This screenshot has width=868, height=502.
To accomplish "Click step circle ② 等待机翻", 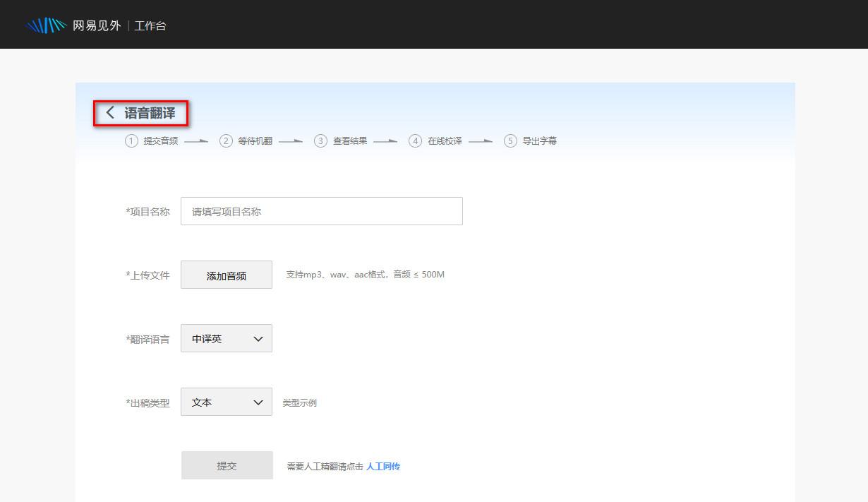I will 226,141.
